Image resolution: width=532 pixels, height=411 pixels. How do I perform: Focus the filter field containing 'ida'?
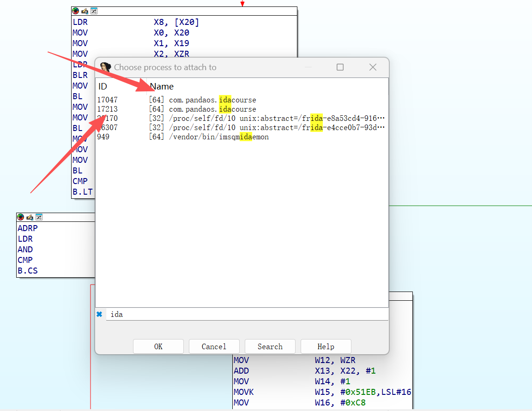(247, 314)
